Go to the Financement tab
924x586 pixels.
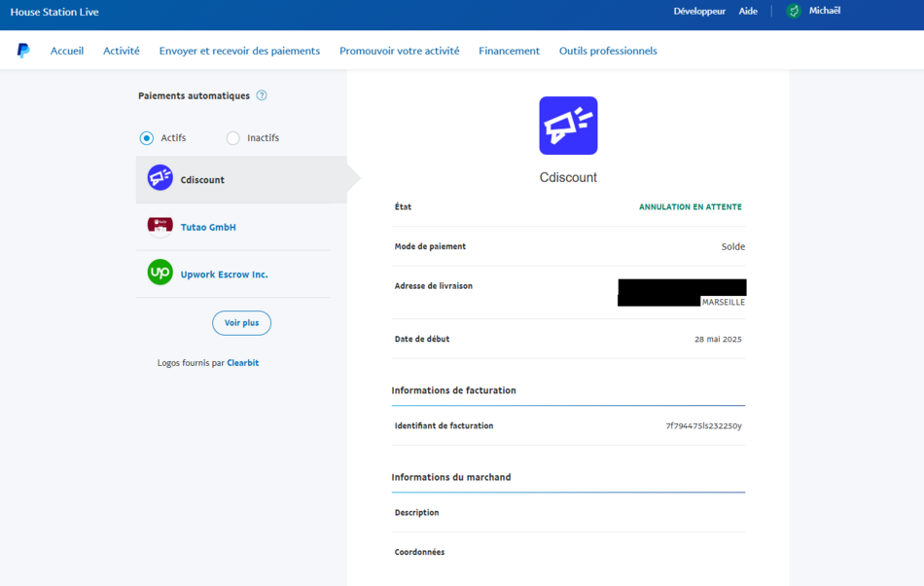[509, 51]
